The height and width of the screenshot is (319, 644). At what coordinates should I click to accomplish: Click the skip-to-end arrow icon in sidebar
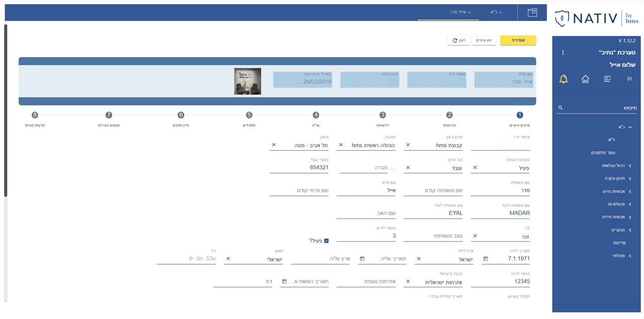click(629, 79)
